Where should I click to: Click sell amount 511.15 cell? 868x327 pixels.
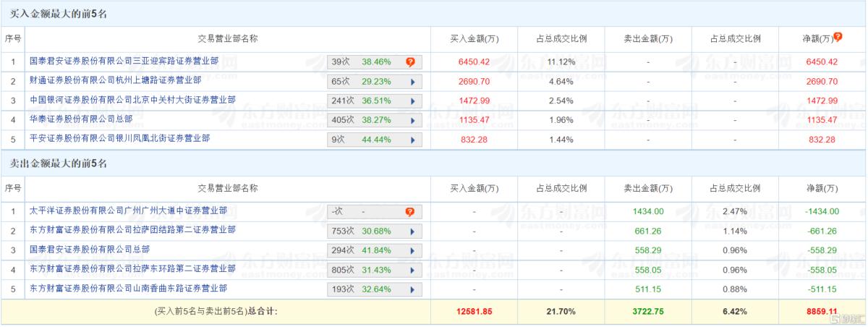(648, 289)
